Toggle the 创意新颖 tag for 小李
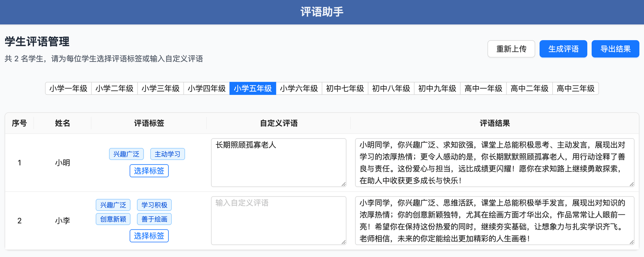 [113, 219]
